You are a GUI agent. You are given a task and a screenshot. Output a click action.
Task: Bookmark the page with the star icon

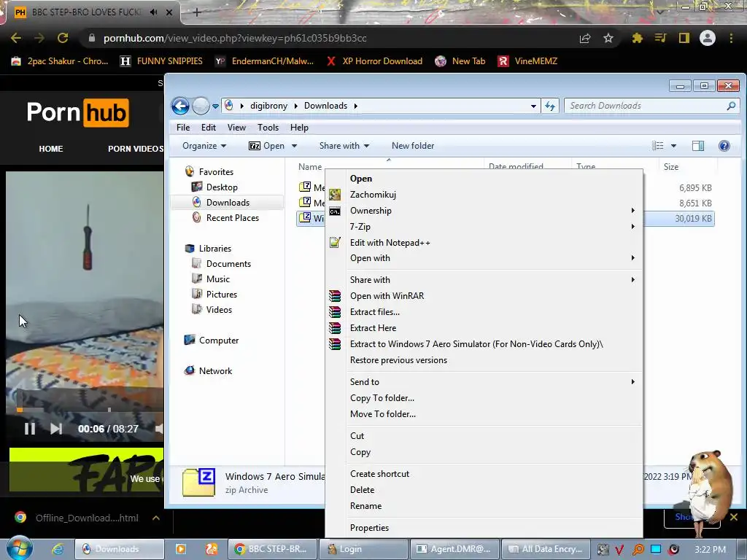(608, 38)
